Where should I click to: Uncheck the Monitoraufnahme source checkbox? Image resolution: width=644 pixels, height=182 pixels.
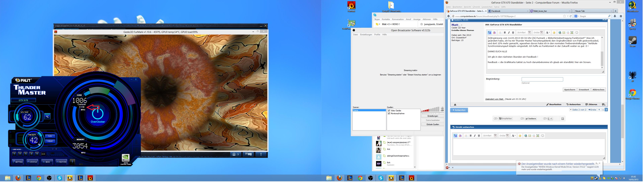point(389,113)
